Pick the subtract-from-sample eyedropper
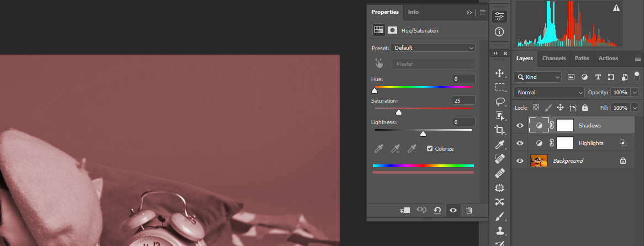 pyautogui.click(x=412, y=148)
